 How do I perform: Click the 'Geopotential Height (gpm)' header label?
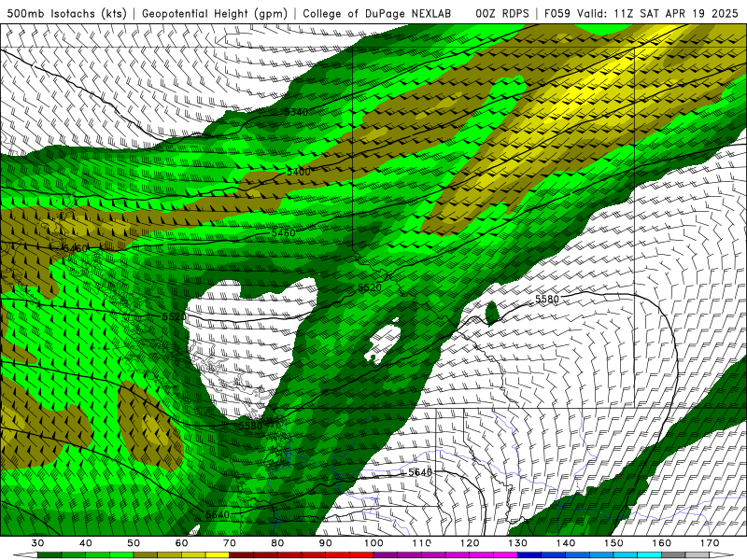(215, 14)
